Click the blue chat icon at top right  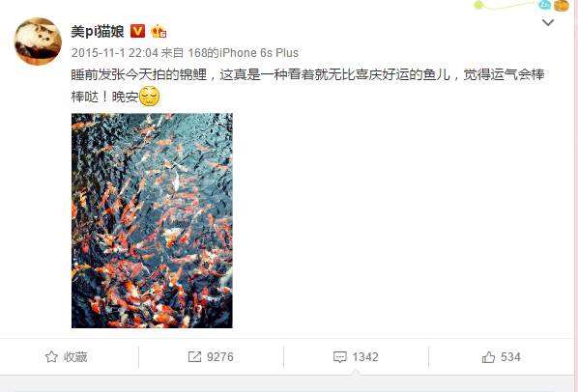[544, 5]
